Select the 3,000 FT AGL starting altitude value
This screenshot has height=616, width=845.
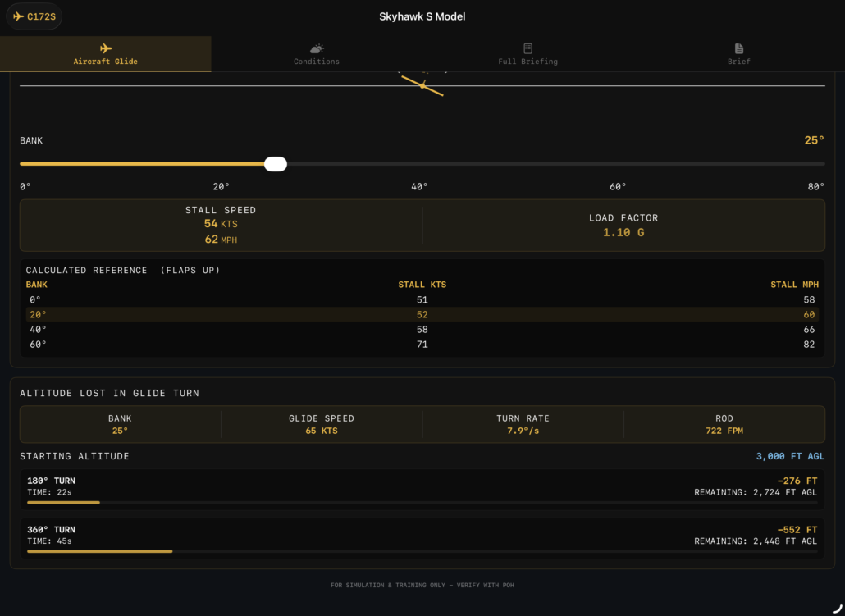[x=790, y=456]
